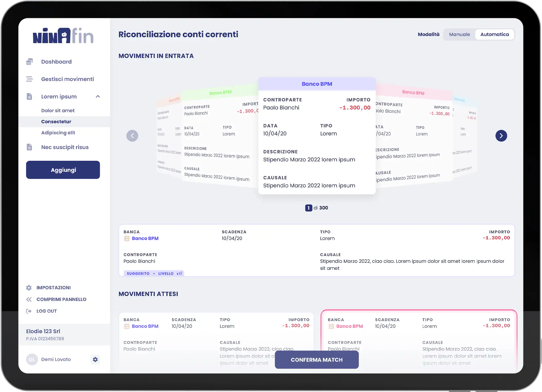Collapse the Lorem ipsum menu chevron
542x392 pixels.
(x=98, y=97)
